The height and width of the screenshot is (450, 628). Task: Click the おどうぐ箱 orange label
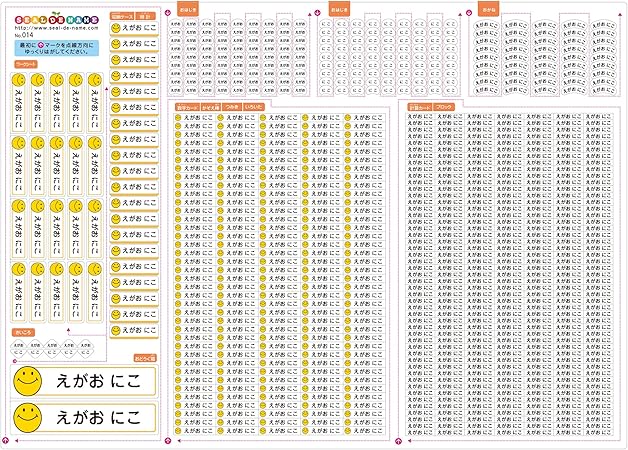click(x=145, y=358)
